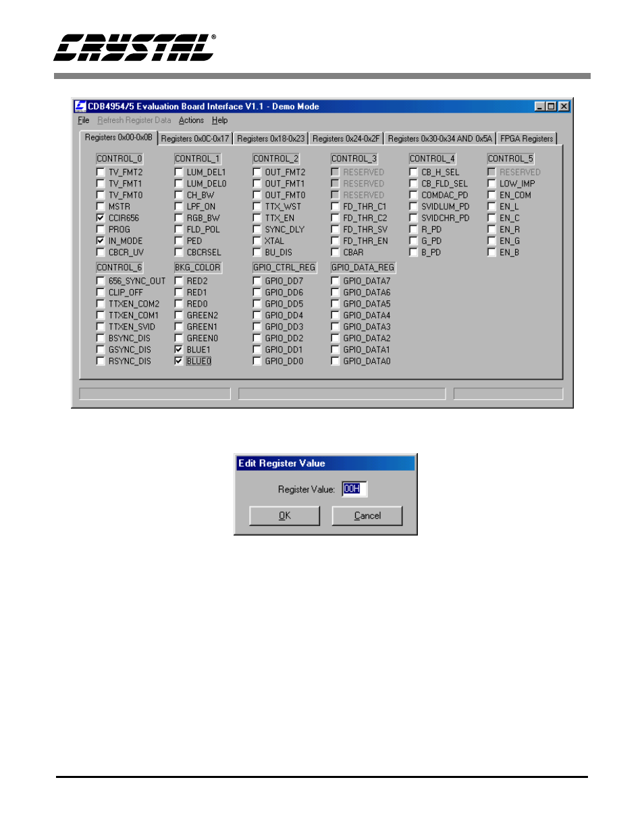Toggle the B_PD checkbox

(x=414, y=253)
